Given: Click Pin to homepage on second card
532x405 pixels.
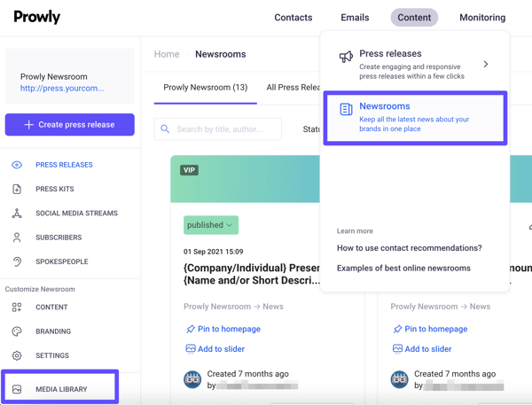Looking at the screenshot, I should coord(436,329).
